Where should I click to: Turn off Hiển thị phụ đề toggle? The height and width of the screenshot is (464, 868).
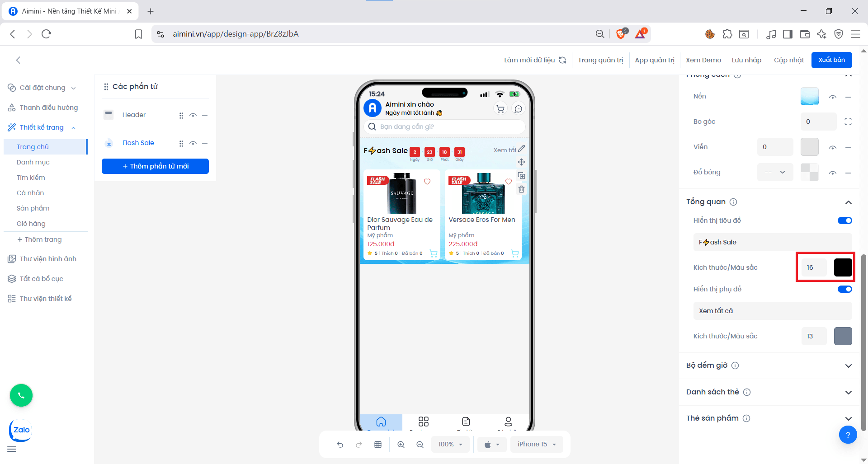click(844, 289)
